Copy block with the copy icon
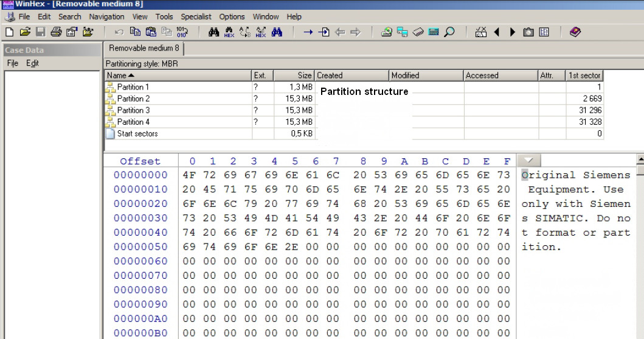Viewport: 644px width, 339px height. 135,32
